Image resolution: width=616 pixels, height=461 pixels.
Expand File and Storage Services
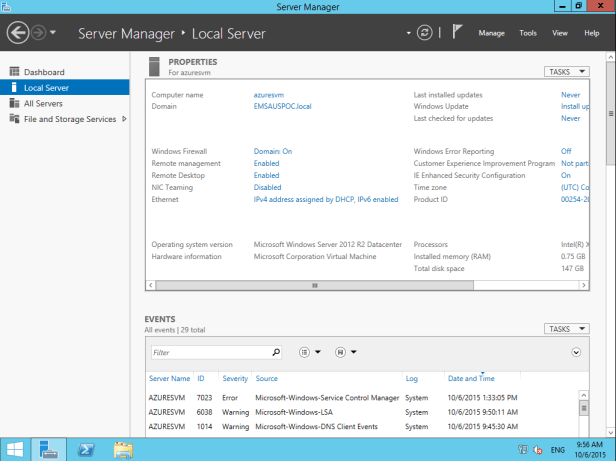(124, 119)
